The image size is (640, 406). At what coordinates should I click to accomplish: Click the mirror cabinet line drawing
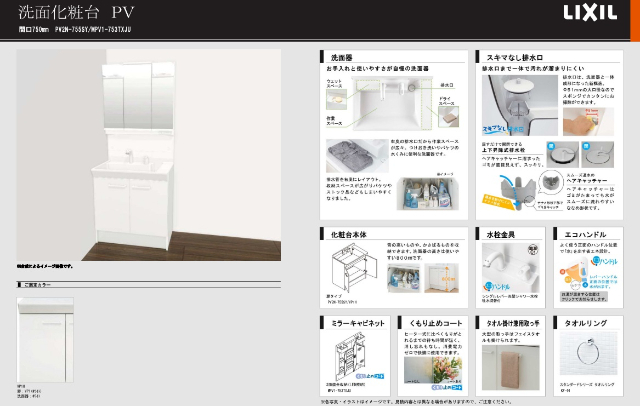click(x=350, y=357)
